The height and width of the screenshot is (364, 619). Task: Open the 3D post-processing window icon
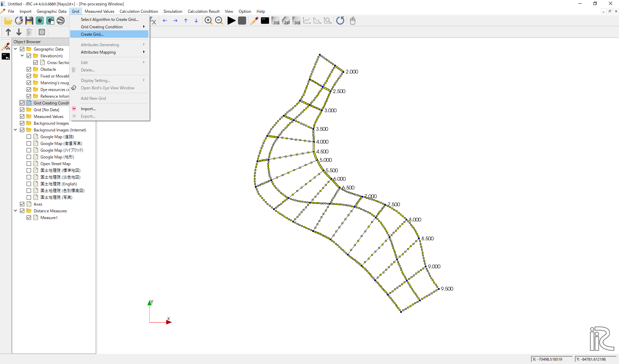click(x=296, y=21)
